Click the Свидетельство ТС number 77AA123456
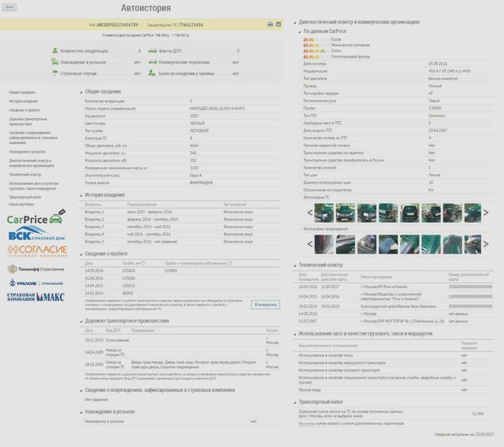Image resolution: width=504 pixels, height=447 pixels. point(191,24)
